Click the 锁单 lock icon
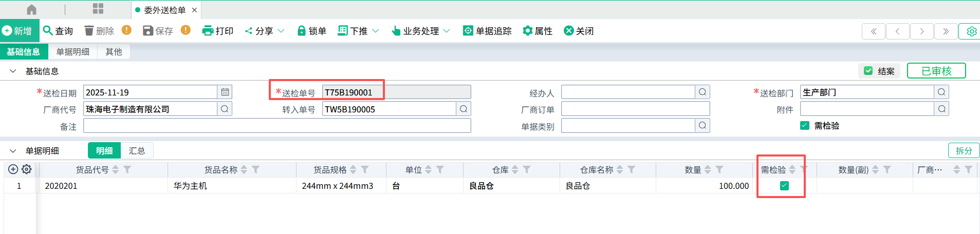 point(302,31)
